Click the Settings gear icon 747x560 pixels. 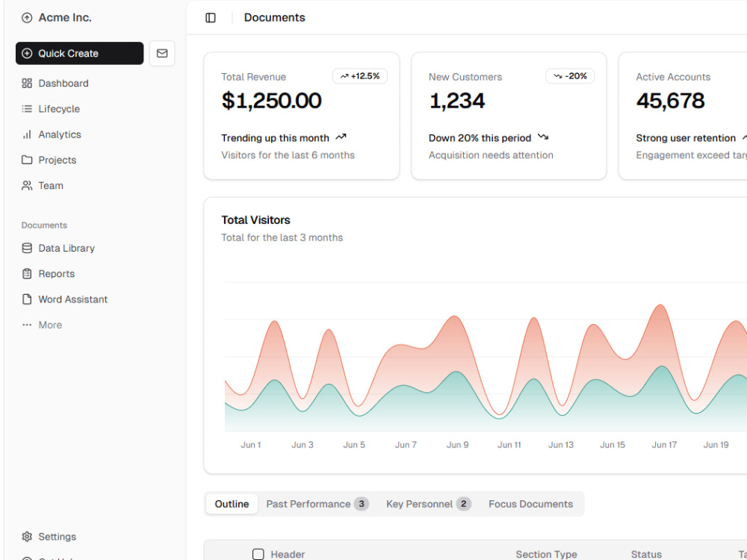pos(27,537)
